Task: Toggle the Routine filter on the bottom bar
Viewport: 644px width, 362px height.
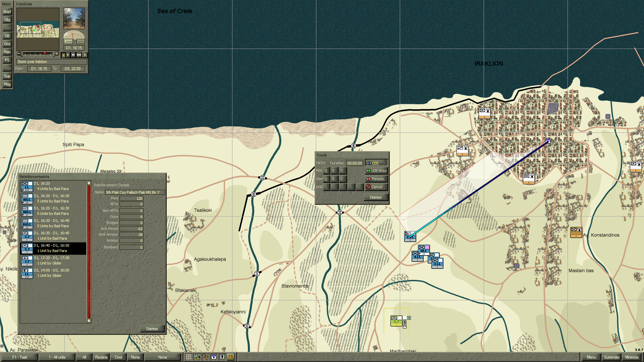Action: coord(101,357)
